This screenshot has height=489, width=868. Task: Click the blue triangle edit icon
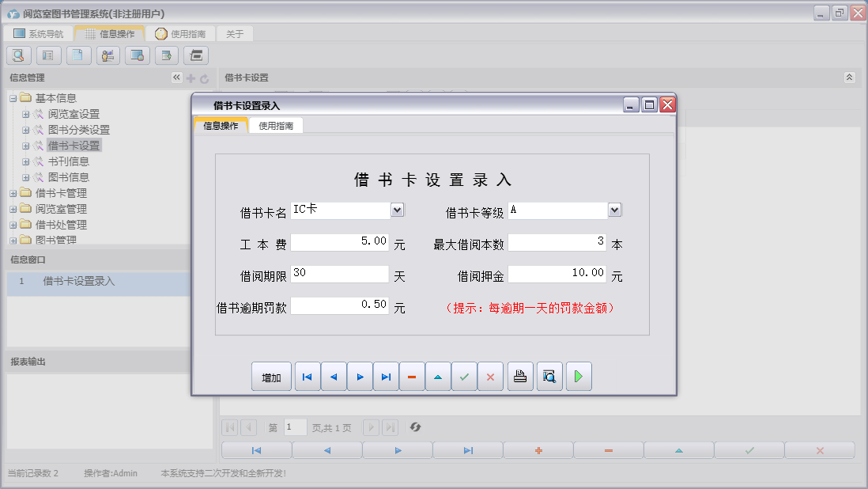[x=438, y=376]
